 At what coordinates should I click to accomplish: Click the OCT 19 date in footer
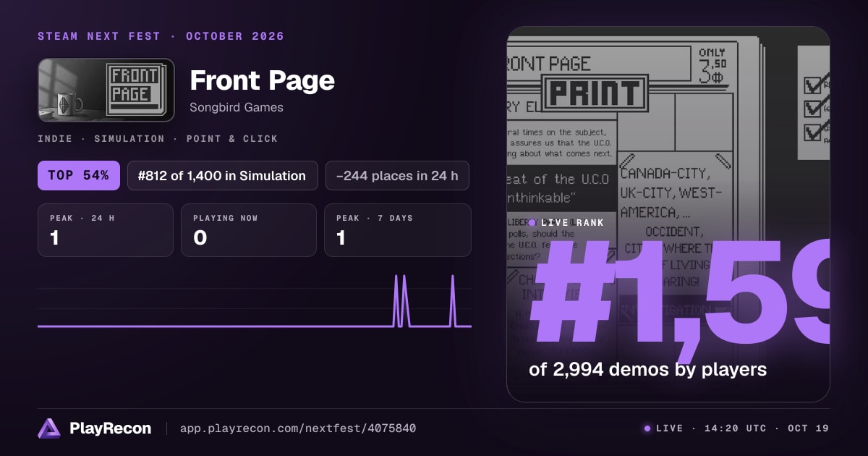click(808, 428)
